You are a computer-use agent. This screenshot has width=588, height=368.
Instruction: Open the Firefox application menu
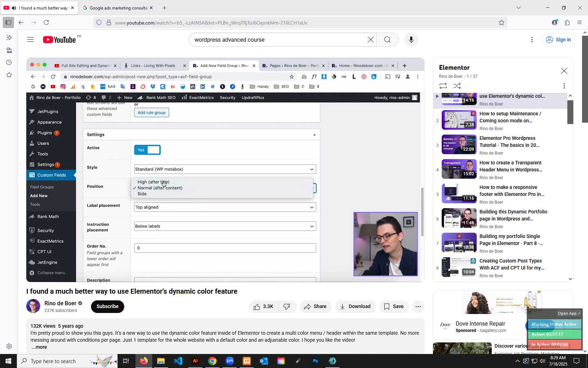coord(580,22)
